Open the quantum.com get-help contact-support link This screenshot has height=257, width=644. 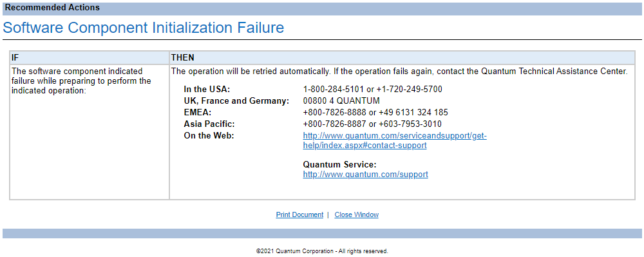coord(395,140)
